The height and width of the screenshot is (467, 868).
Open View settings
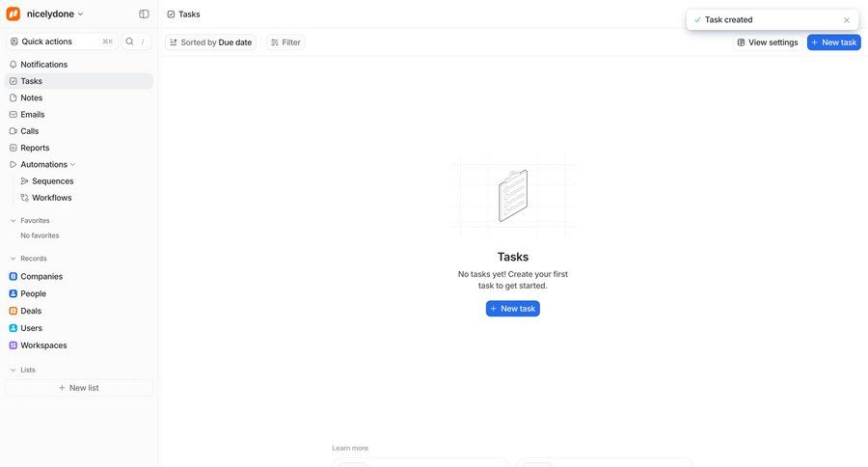tap(768, 42)
